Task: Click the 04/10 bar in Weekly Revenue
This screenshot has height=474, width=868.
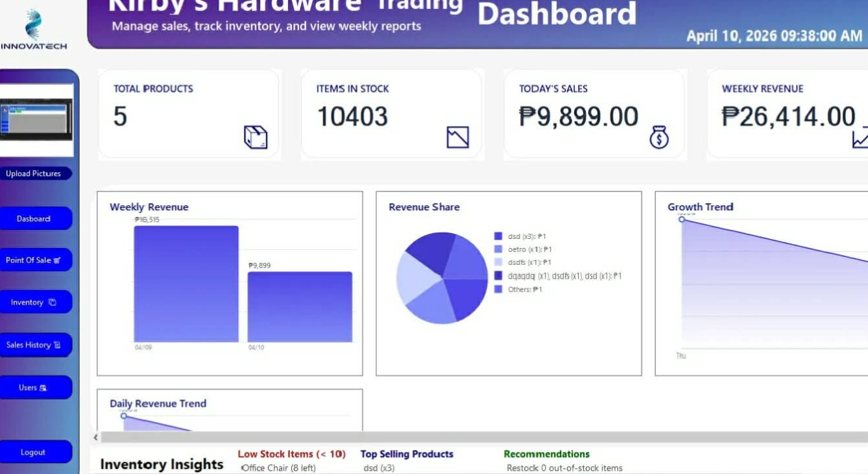Action: tap(300, 306)
